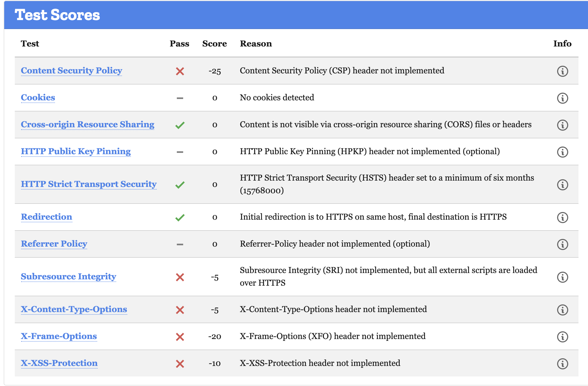Show X-Frame-Options info icon details
This screenshot has height=386, width=588.
[562, 337]
